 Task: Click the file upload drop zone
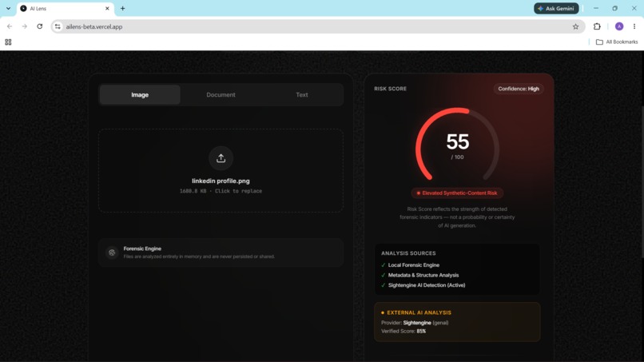click(x=221, y=170)
